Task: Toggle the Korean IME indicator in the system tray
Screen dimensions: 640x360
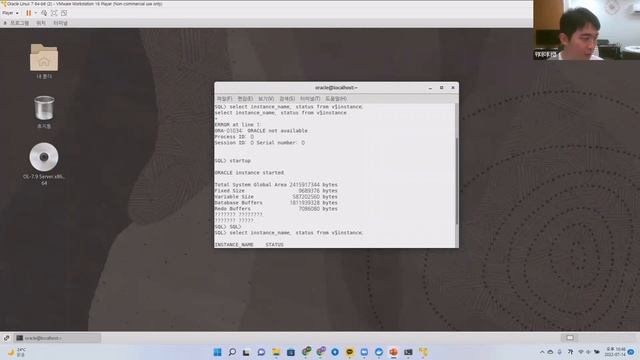Action: coord(570,352)
